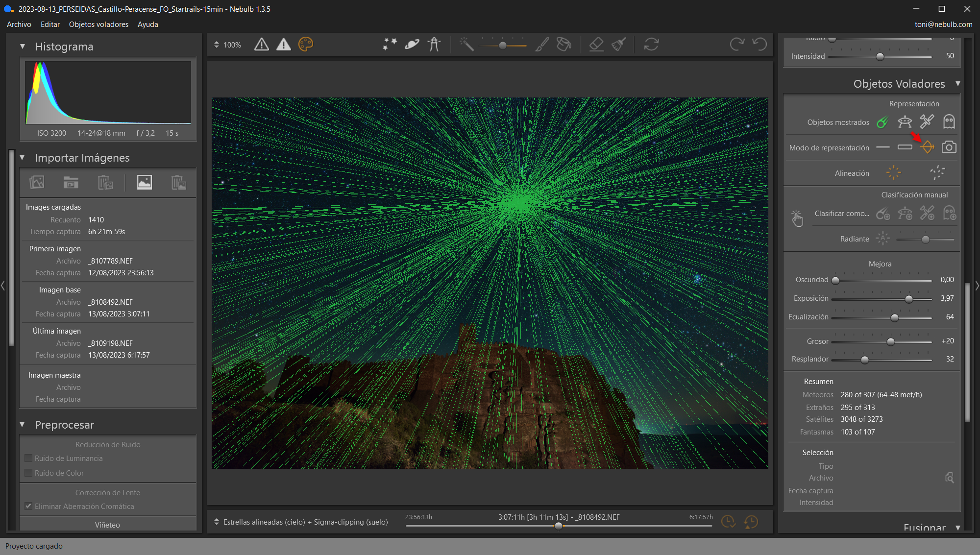Screen dimensions: 980x555
Task: Open the zoom 100% stepper
Action: point(217,45)
